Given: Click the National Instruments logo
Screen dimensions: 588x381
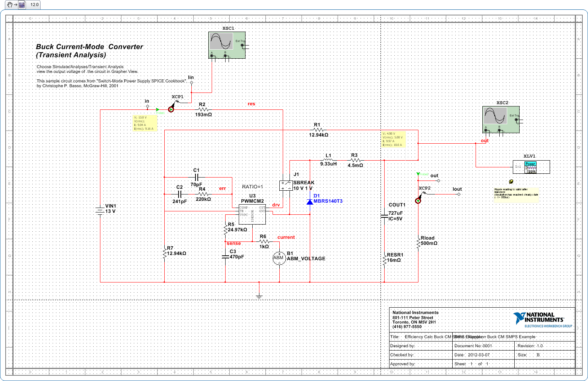Looking at the screenshot, I should click(543, 320).
